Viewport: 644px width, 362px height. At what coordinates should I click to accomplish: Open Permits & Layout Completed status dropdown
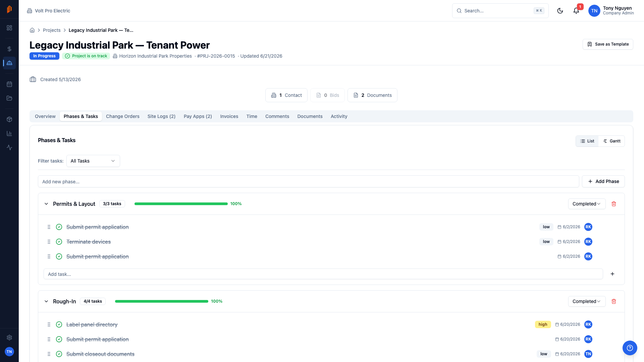tap(587, 204)
